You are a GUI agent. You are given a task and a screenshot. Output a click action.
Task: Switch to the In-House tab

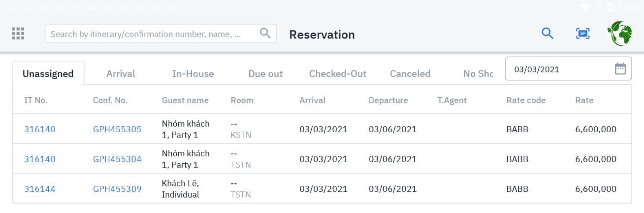click(193, 74)
